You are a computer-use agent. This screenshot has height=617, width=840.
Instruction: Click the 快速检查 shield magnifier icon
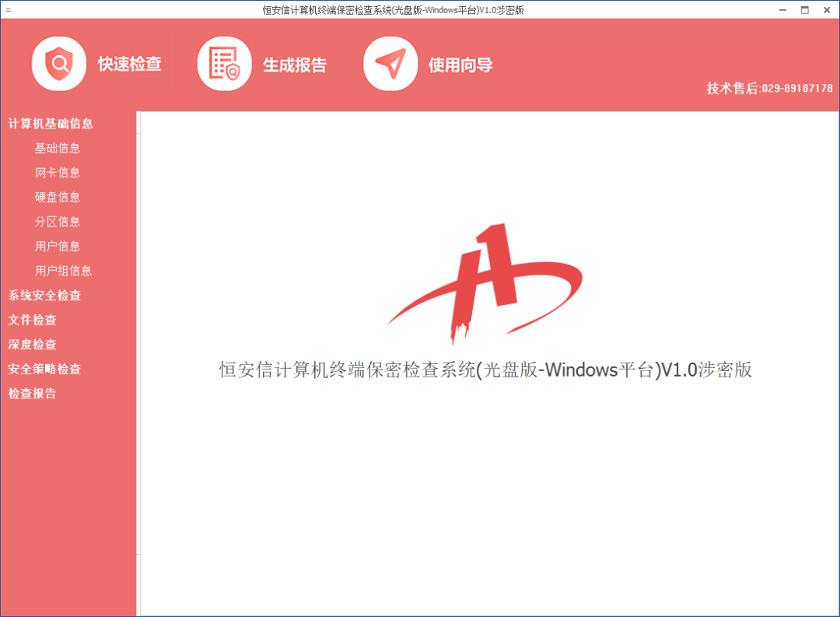tap(58, 64)
